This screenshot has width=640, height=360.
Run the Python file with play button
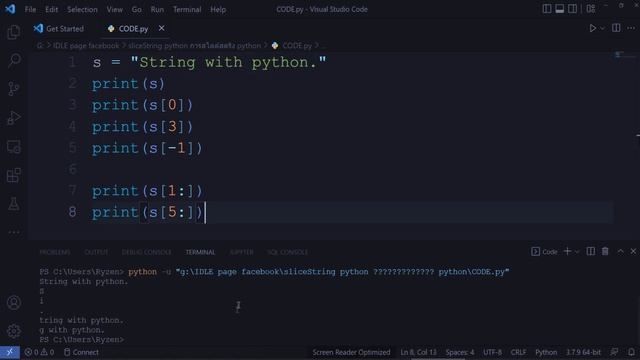[x=592, y=28]
